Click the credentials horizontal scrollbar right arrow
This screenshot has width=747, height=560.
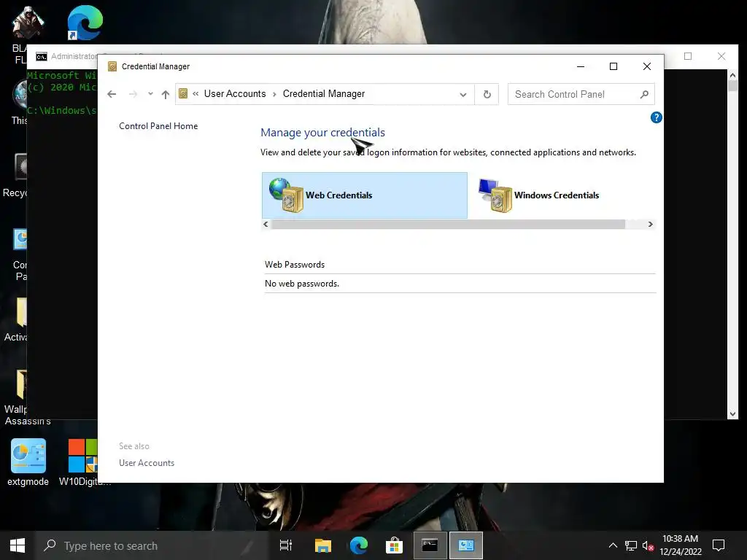[650, 225]
